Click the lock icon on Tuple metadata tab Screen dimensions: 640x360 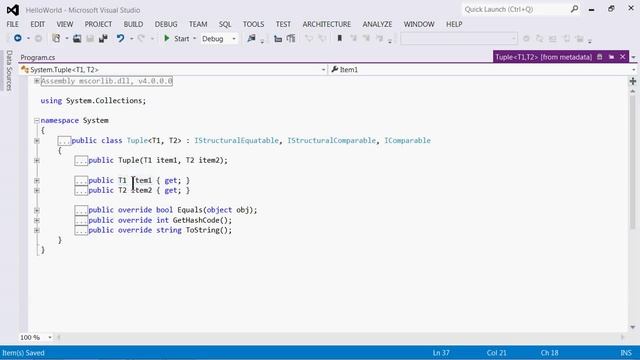click(600, 57)
